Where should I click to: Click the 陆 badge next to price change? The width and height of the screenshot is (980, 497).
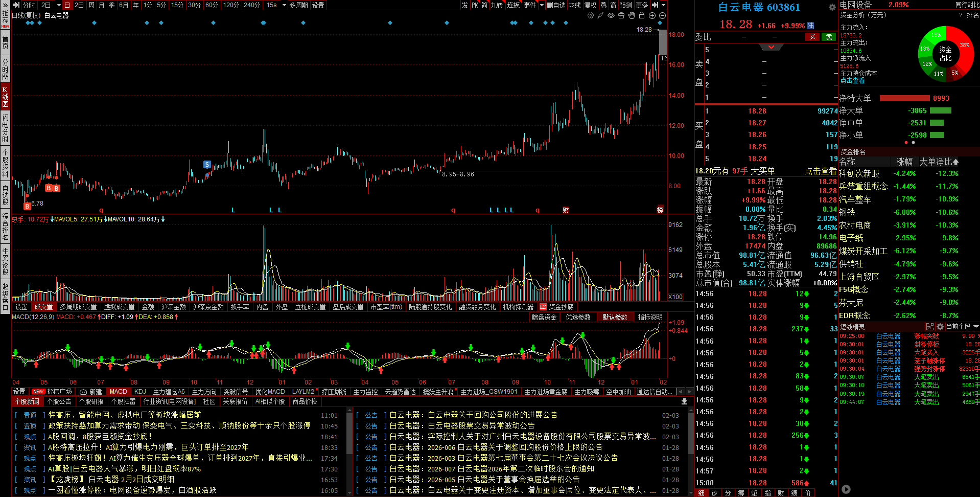[x=810, y=26]
